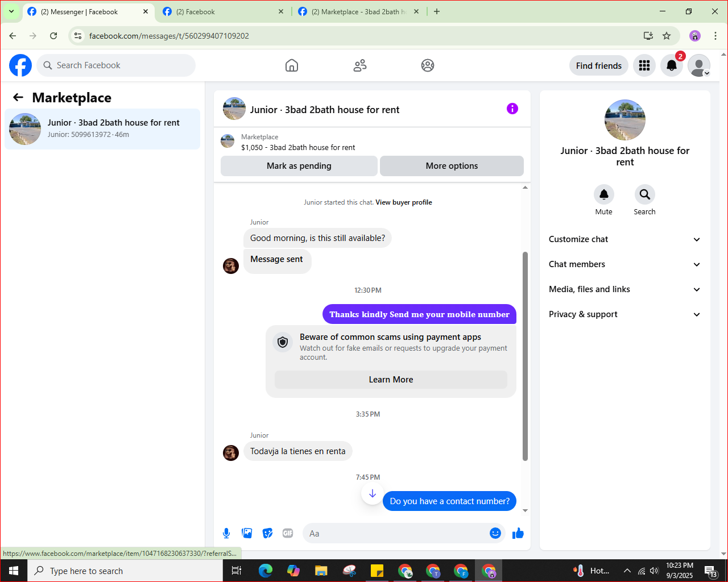
Task: Click listing thumbnail in right info panel
Action: (625, 120)
